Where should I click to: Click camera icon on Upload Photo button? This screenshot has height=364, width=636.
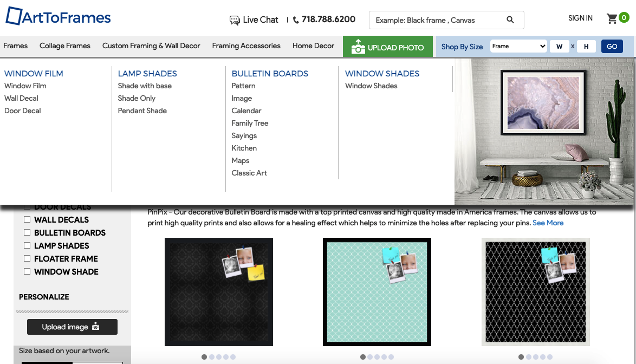pos(358,47)
